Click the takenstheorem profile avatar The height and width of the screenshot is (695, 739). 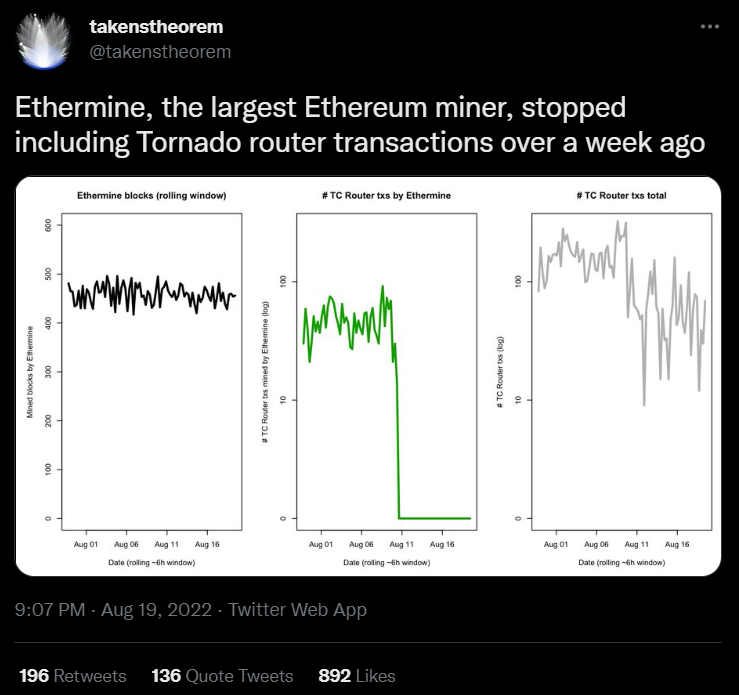point(43,41)
